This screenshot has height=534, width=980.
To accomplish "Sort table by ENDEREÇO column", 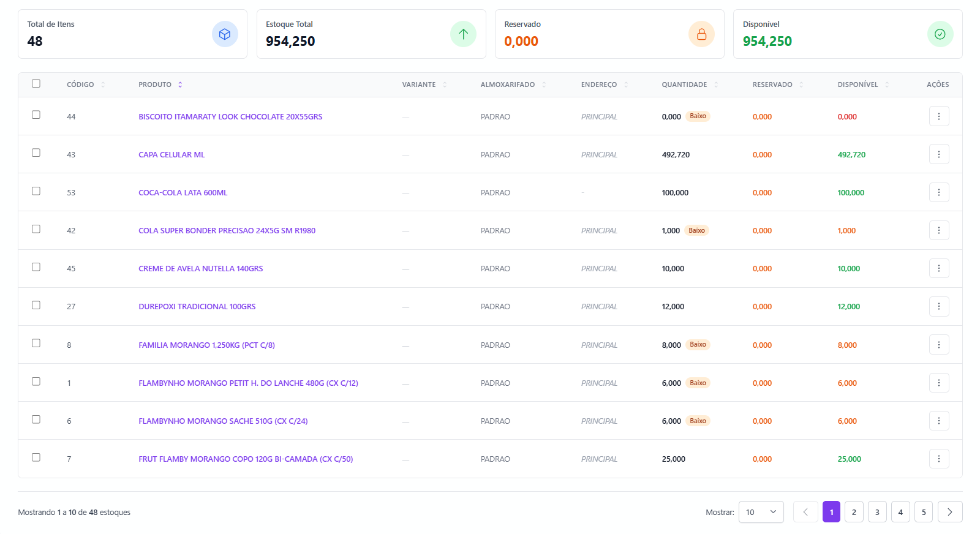I will tap(605, 85).
